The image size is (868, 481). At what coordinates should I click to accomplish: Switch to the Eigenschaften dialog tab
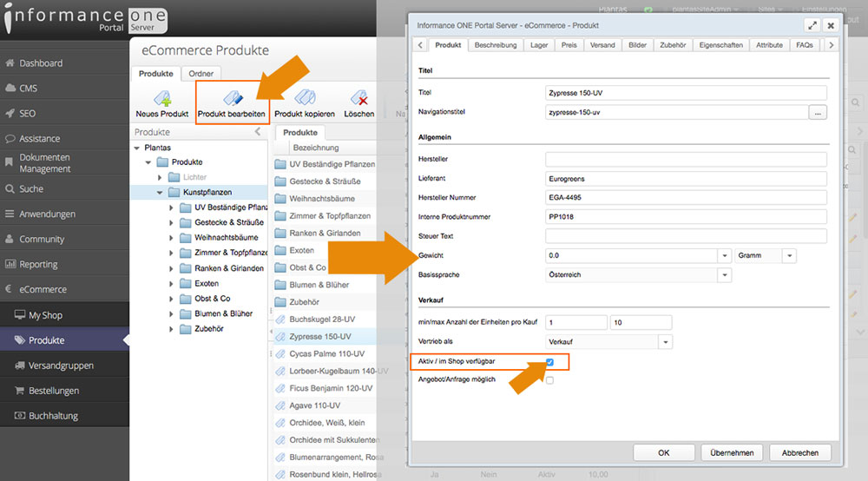720,45
